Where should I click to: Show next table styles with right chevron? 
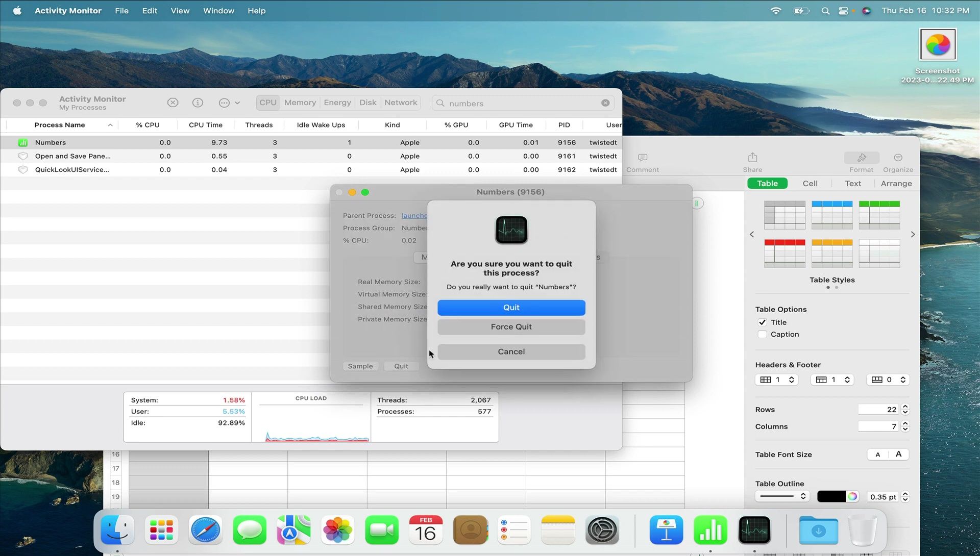pyautogui.click(x=913, y=234)
